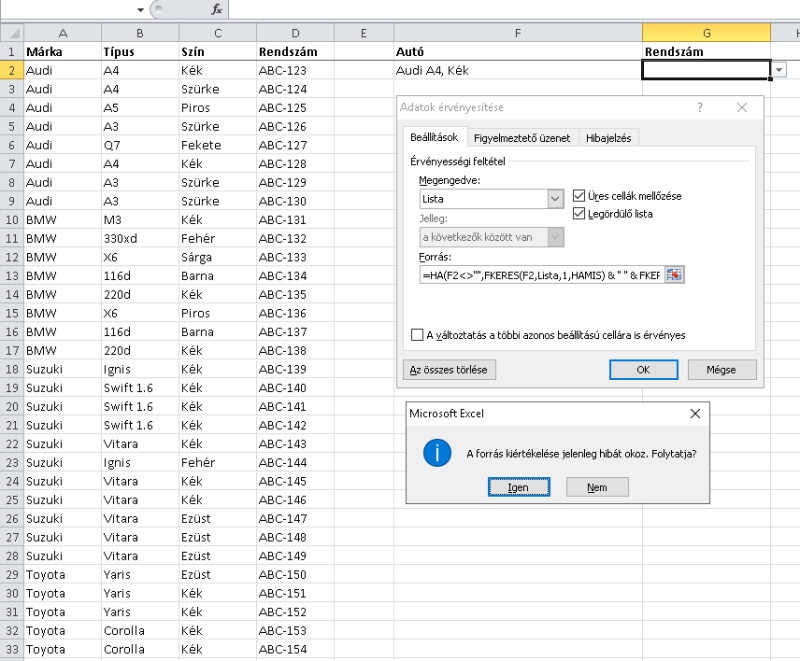This screenshot has height=661, width=800.
Task: Click the Rendszám header in column G
Action: [x=706, y=52]
